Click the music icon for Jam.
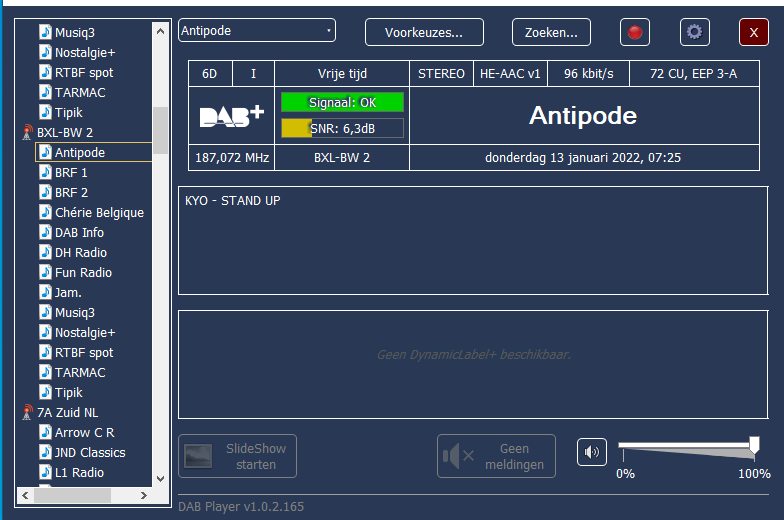Screen dimensions: 784x520 coord(46,292)
